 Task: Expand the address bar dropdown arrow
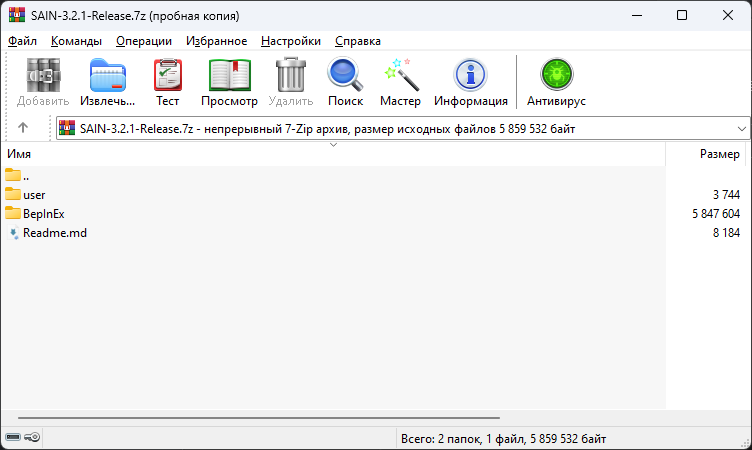(741, 129)
